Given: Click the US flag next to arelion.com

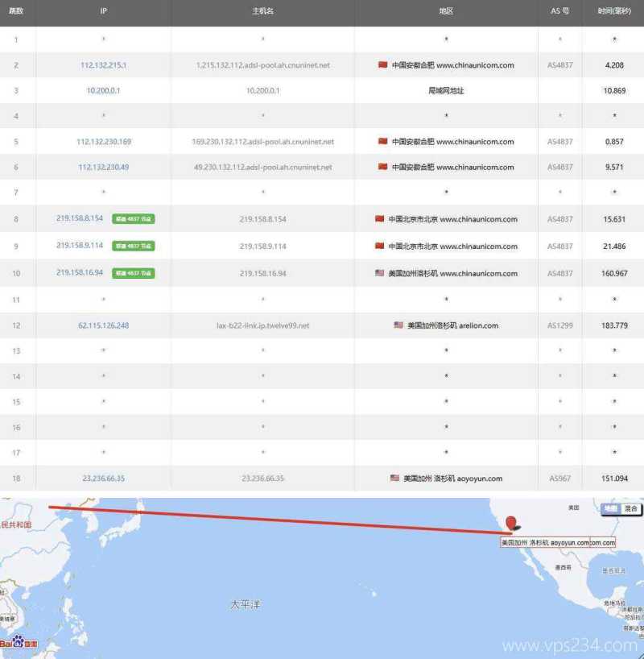Looking at the screenshot, I should [x=398, y=325].
